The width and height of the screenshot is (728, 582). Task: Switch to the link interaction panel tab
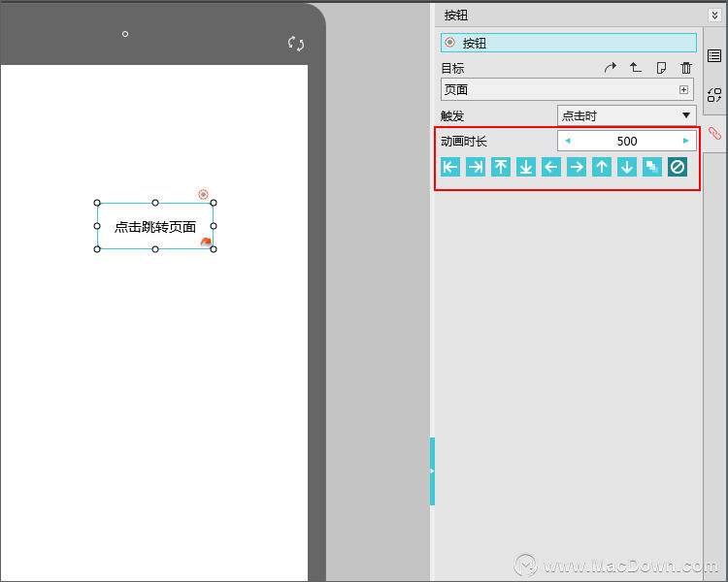tap(714, 134)
